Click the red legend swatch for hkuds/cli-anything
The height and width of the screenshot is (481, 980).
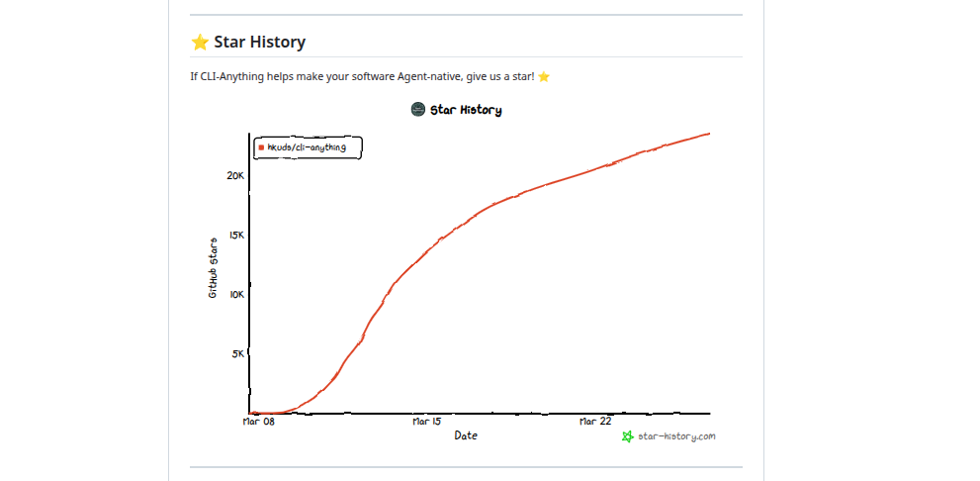point(261,147)
